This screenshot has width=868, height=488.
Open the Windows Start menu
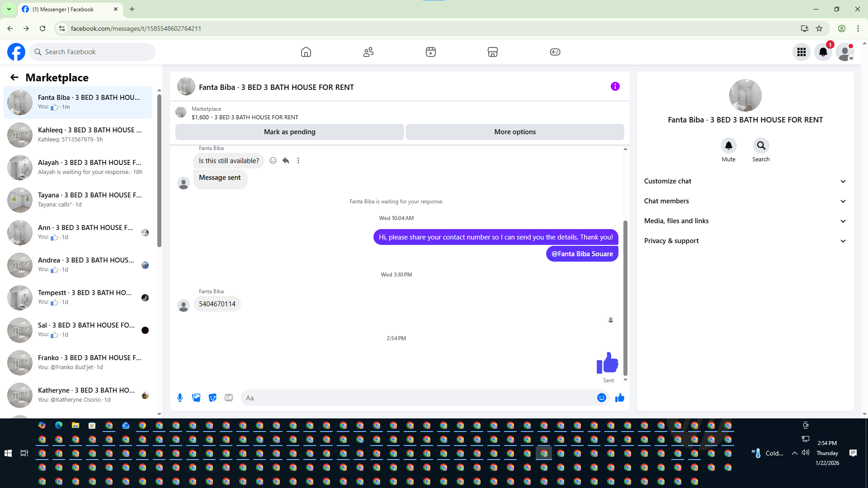[8, 453]
